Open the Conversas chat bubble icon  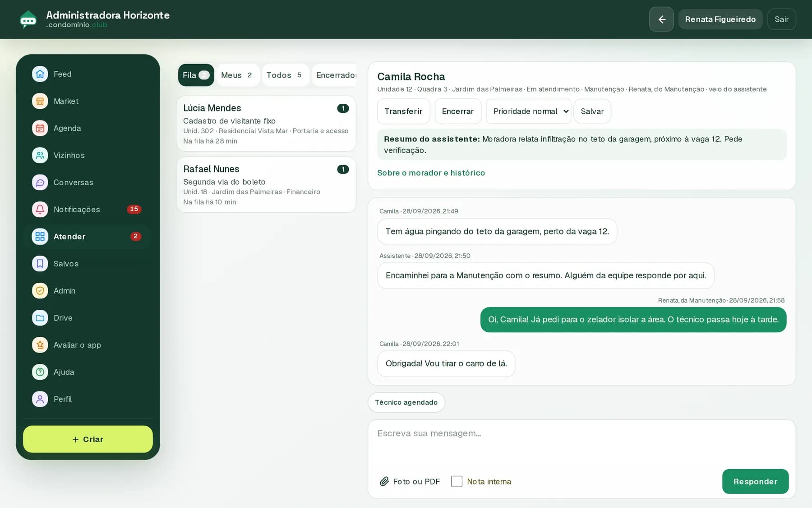40,182
